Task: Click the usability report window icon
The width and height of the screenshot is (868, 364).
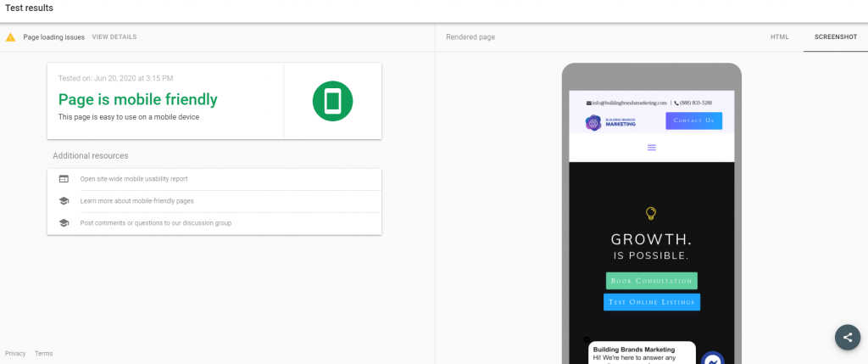Action: coord(64,179)
